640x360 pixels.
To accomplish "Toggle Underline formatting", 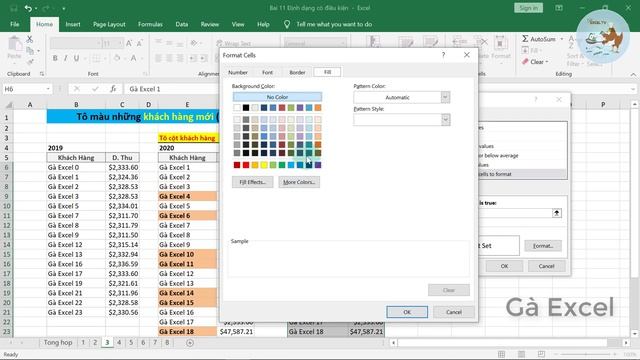I will 76,58.
